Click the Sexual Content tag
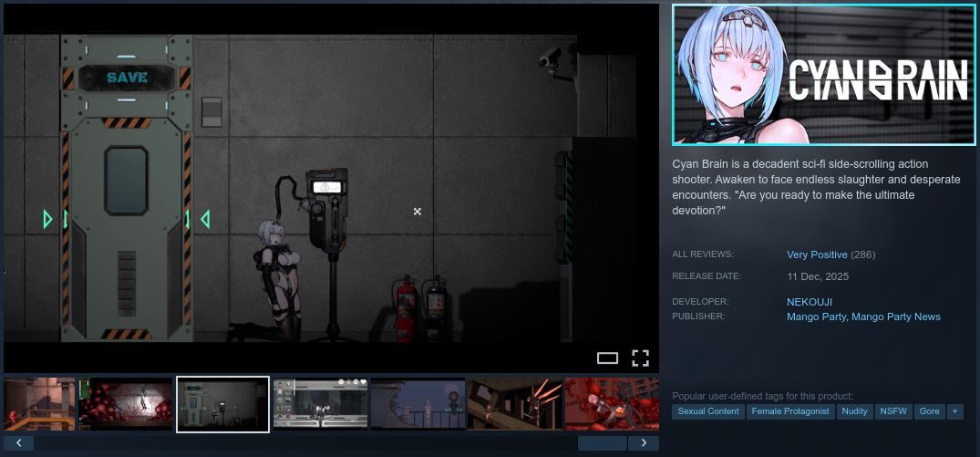 point(708,411)
